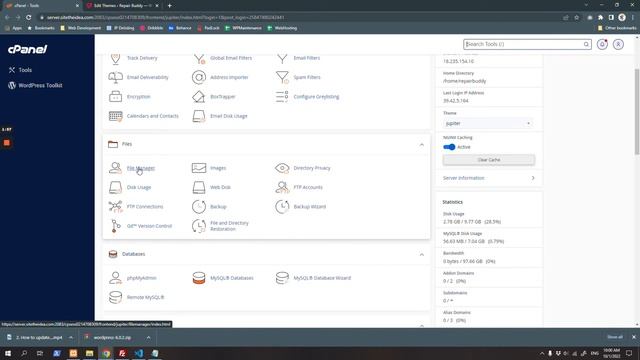This screenshot has height=360, width=640.
Task: Open the FTP Accounts icon
Action: (x=282, y=187)
